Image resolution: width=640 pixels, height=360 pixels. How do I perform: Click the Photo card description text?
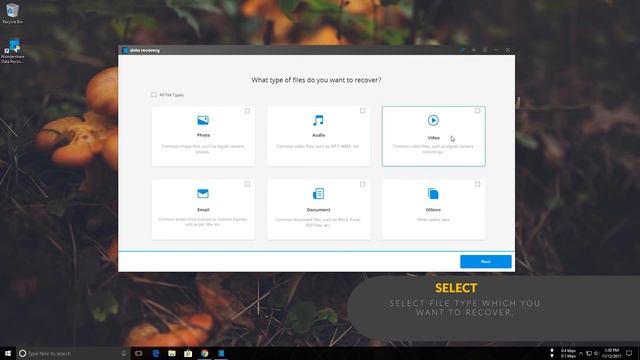tap(203, 149)
